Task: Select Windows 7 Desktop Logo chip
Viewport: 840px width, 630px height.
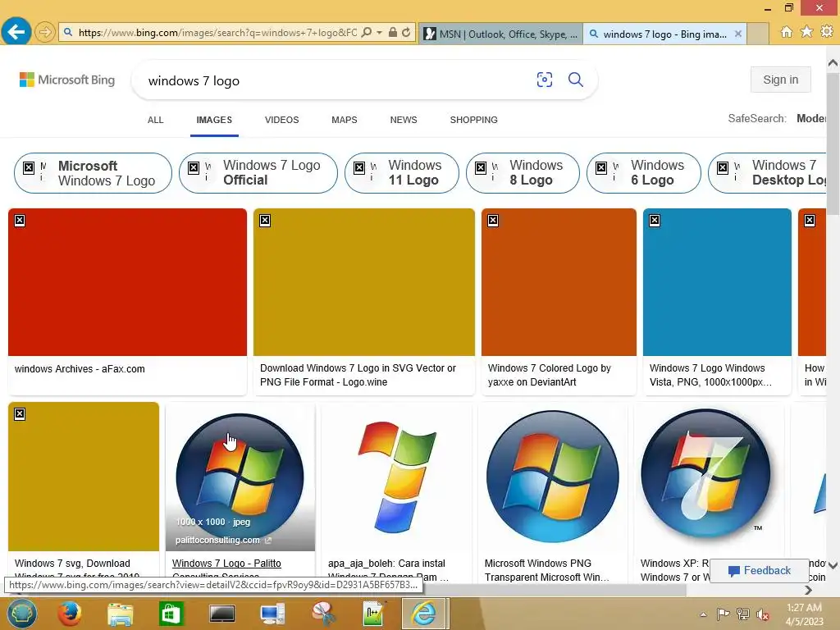Action: point(767,173)
